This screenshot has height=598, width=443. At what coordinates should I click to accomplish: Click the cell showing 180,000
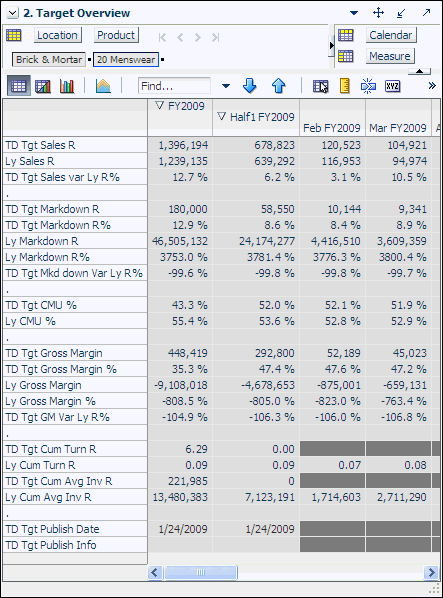[180, 209]
